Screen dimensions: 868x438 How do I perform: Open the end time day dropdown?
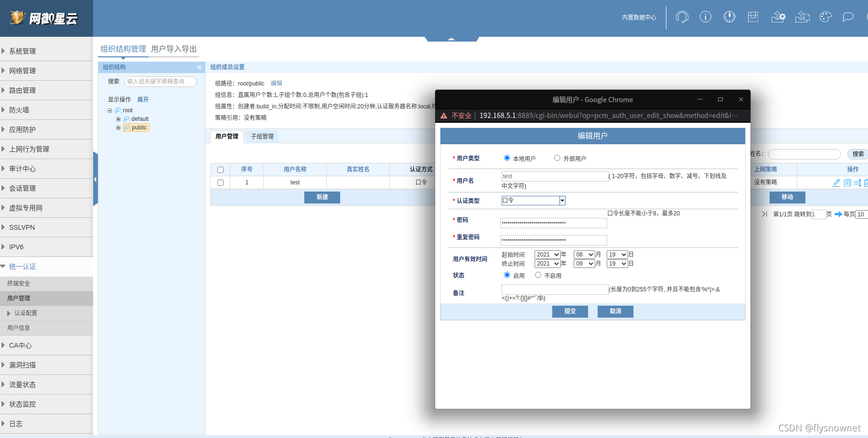tap(617, 264)
